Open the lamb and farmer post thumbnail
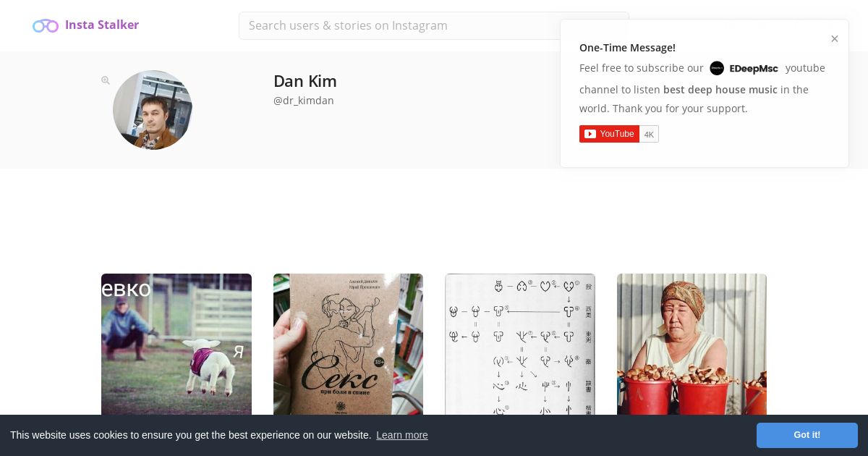 tap(176, 345)
